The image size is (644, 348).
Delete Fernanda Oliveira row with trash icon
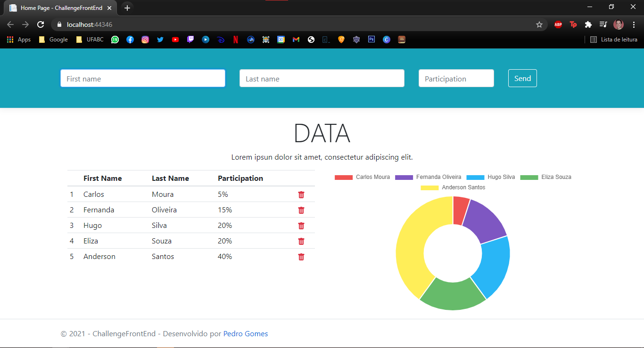coord(301,210)
